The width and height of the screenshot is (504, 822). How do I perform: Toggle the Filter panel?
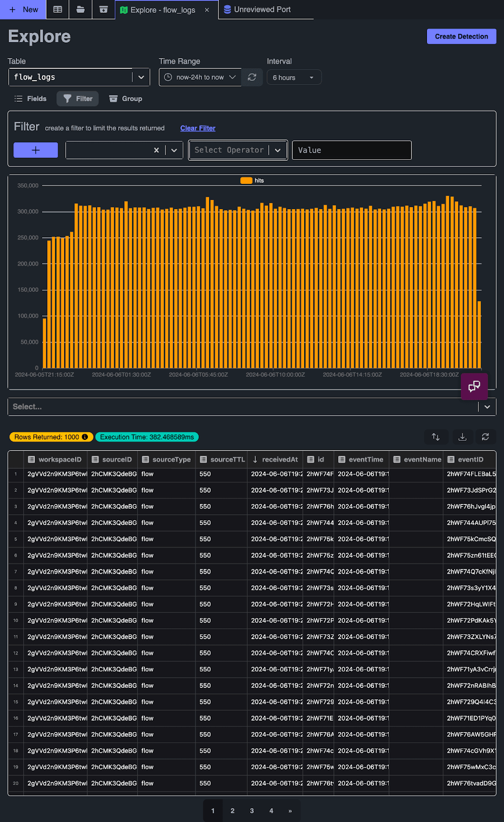(x=78, y=99)
